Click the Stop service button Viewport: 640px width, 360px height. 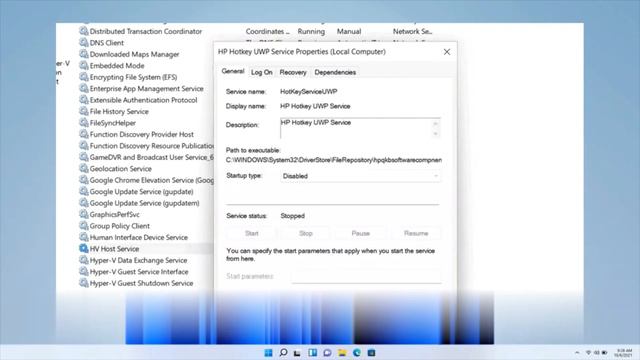306,233
